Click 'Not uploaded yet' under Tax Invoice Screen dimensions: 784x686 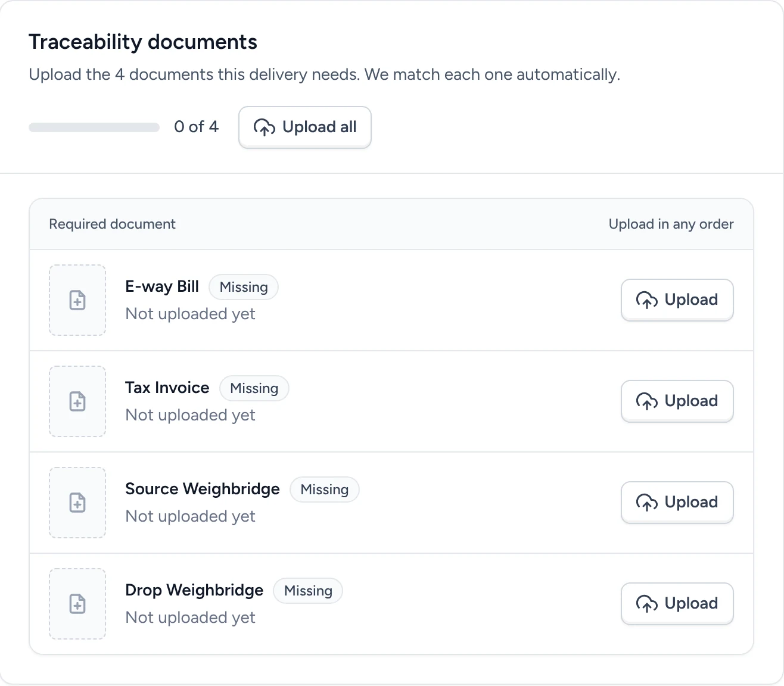(190, 415)
